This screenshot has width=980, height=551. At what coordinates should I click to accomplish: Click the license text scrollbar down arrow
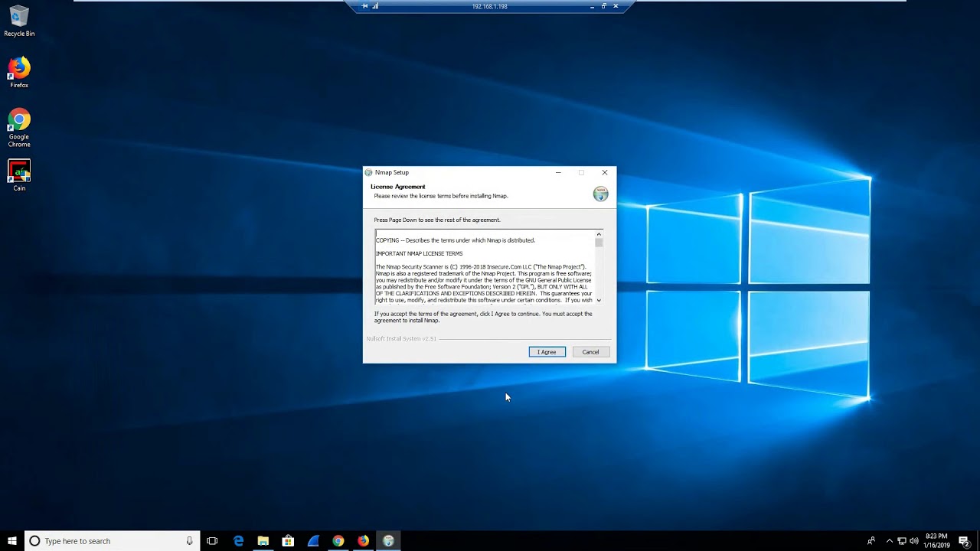pos(599,300)
